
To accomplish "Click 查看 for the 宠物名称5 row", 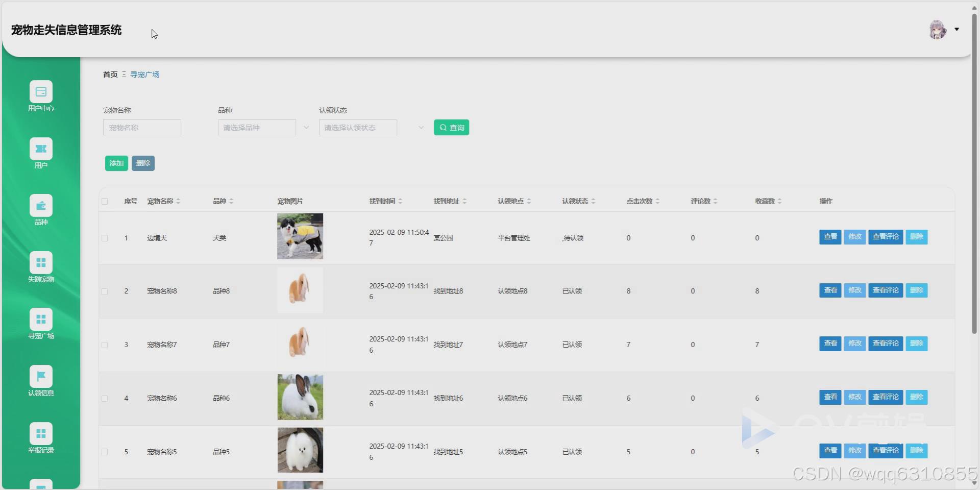I will click(830, 451).
